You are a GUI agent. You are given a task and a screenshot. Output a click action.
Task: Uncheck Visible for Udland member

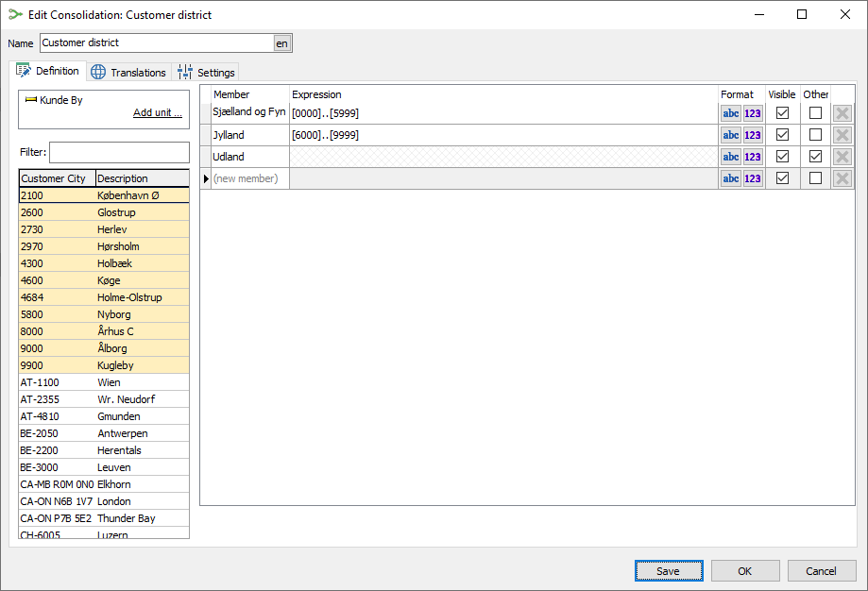(782, 156)
